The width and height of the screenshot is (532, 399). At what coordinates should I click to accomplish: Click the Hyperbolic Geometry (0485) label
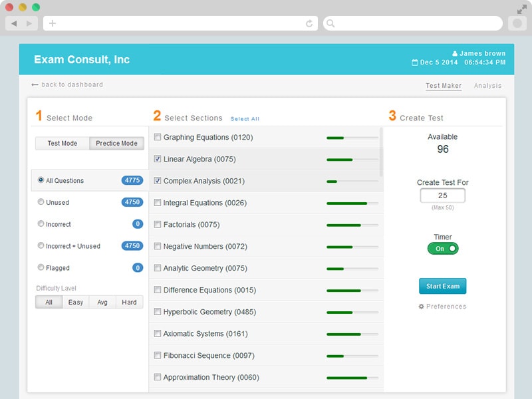(209, 312)
